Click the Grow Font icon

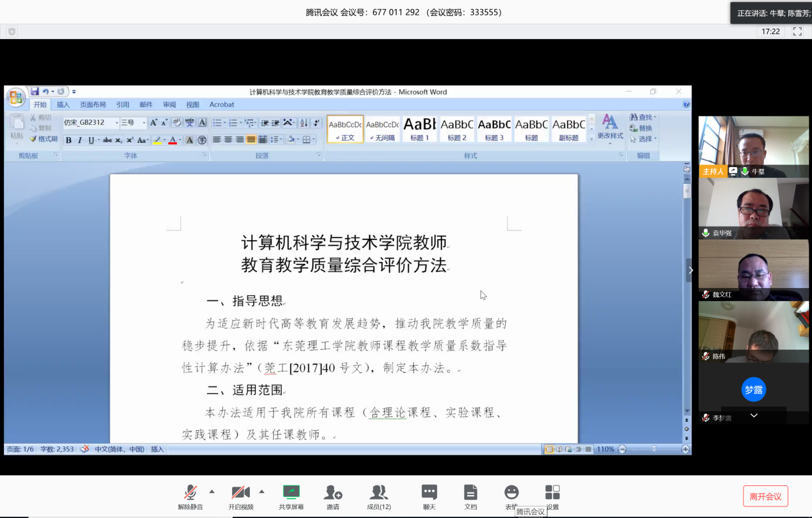(154, 123)
